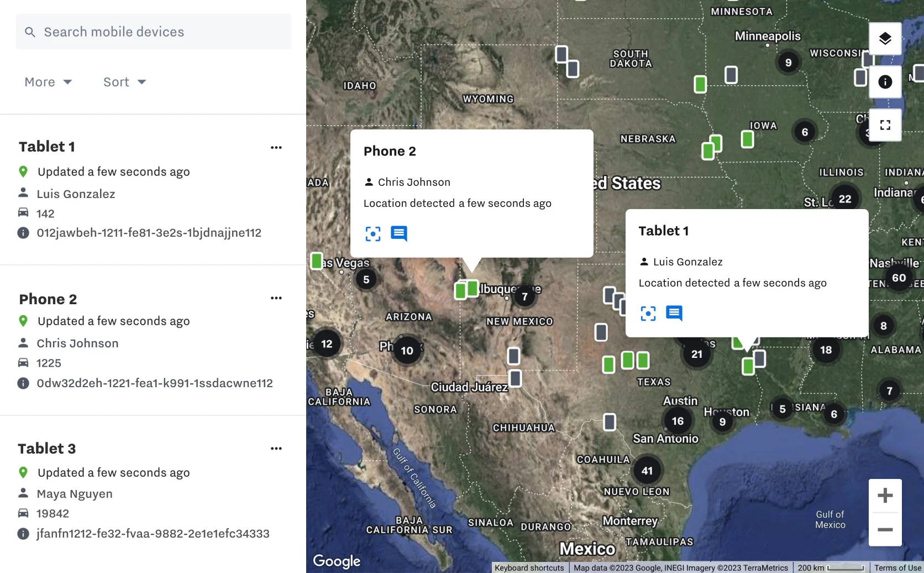924x573 pixels.
Task: Click the Search mobile devices field
Action: [x=154, y=32]
